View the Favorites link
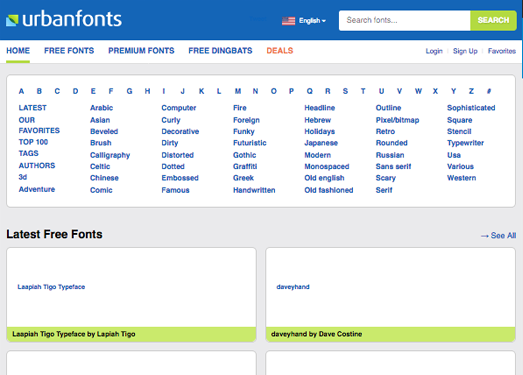Viewport: 523px width, 375px height. point(502,51)
